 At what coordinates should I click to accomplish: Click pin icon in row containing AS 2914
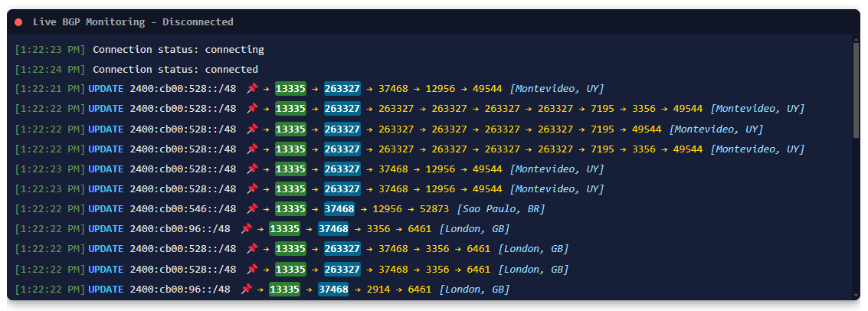247,289
